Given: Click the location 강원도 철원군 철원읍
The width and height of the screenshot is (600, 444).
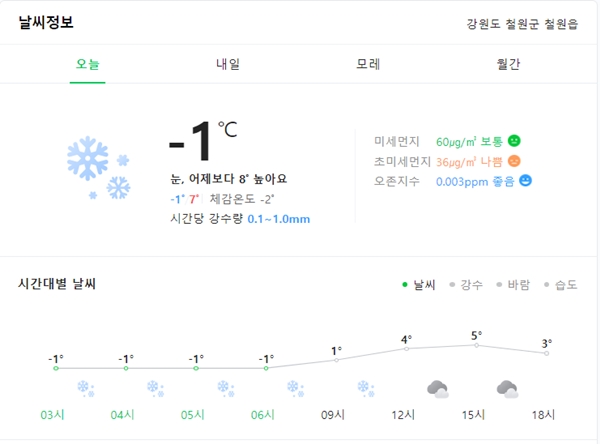Looking at the screenshot, I should coord(522,24).
